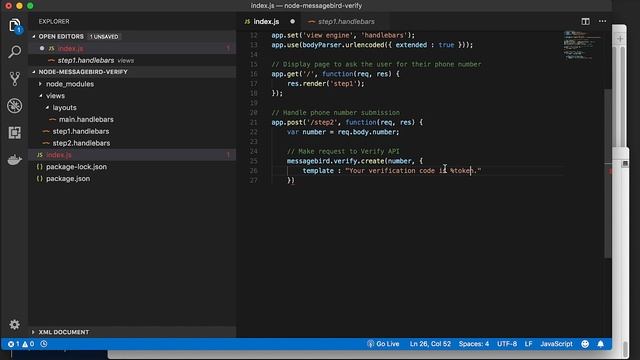Open the Search view in activity bar
Screen dimensions: 640x360
point(15,52)
